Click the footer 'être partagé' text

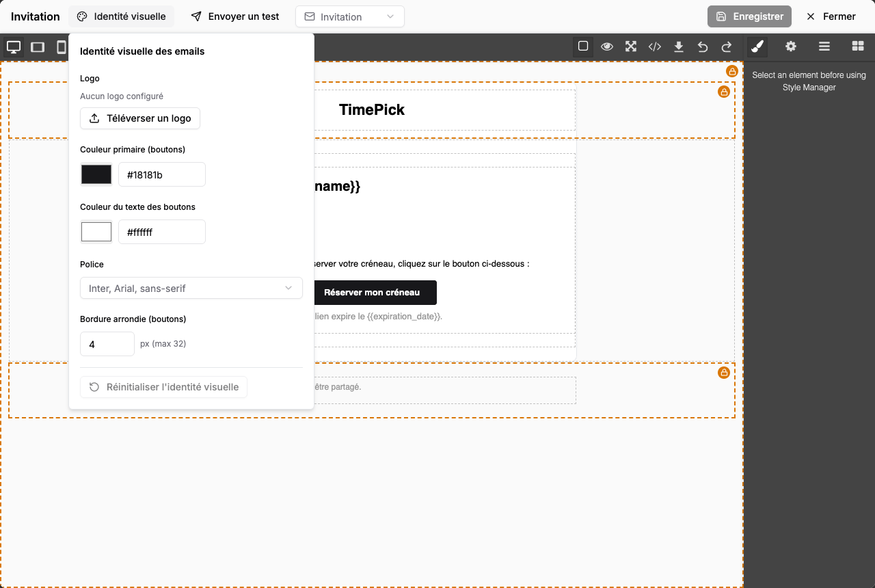(x=338, y=386)
